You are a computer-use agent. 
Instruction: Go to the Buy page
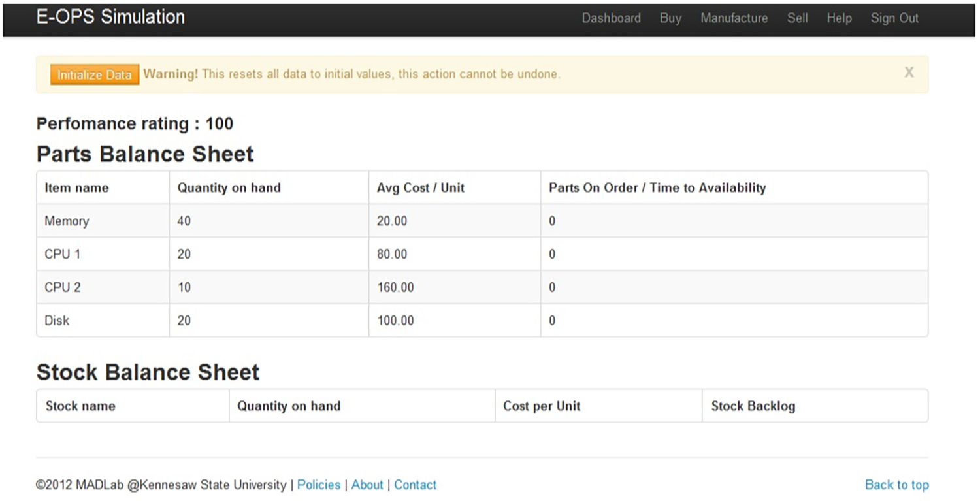(670, 18)
